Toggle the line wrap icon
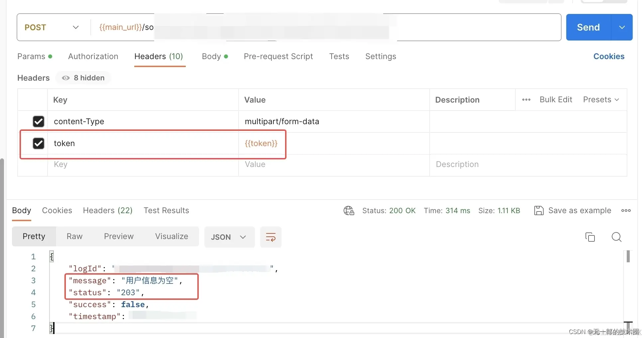The height and width of the screenshot is (338, 644). point(270,237)
